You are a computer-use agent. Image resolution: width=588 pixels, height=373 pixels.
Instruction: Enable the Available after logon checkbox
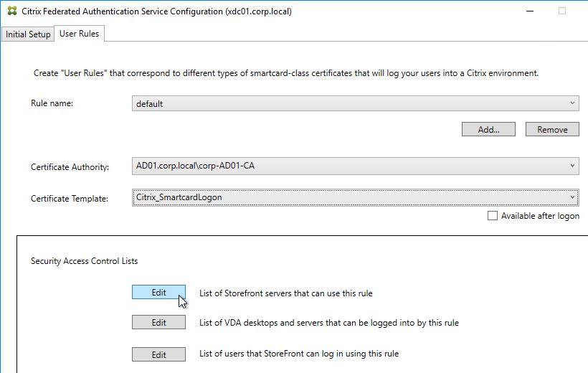(493, 216)
